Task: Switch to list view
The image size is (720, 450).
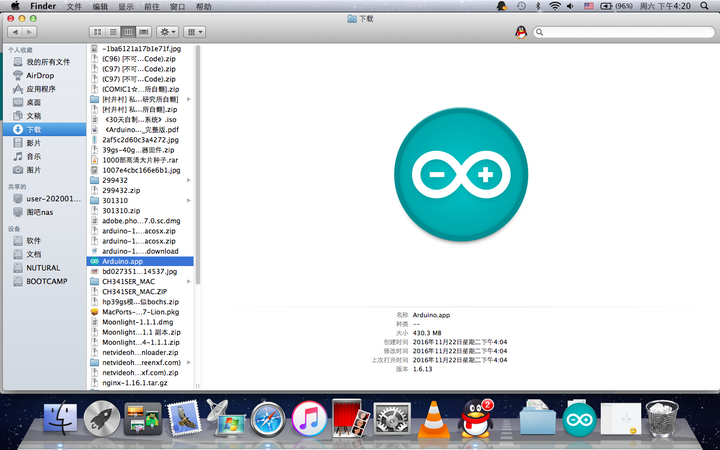Action: pos(113,32)
